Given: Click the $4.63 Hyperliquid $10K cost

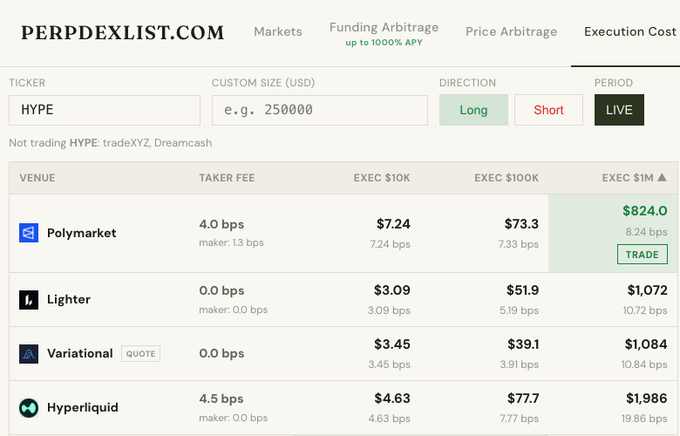Looking at the screenshot, I should pyautogui.click(x=392, y=398).
